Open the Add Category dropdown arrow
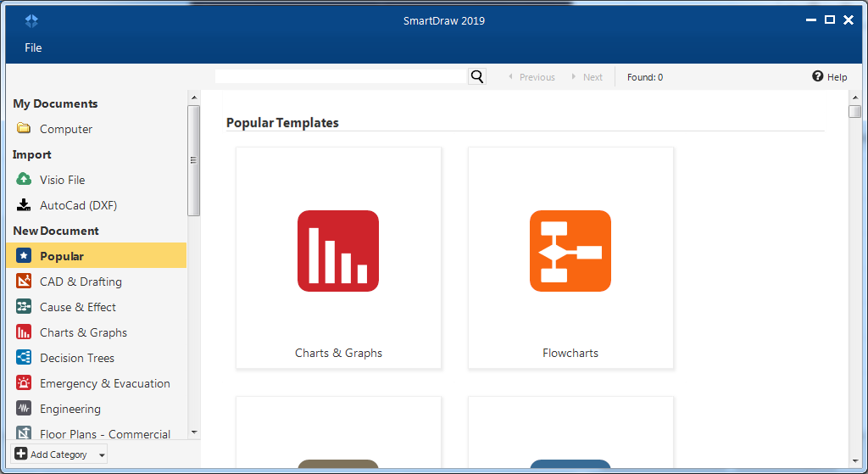Screen dimensions: 868x474 102,455
